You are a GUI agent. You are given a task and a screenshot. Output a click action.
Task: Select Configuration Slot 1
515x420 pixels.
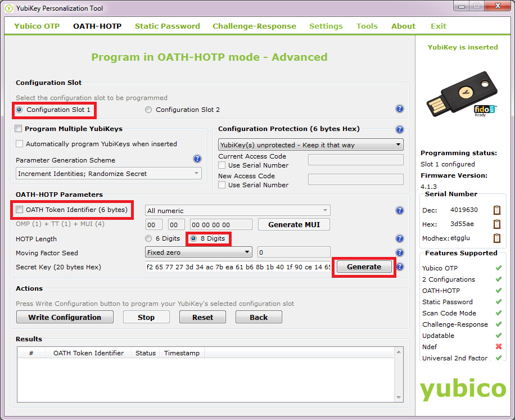pos(53,110)
